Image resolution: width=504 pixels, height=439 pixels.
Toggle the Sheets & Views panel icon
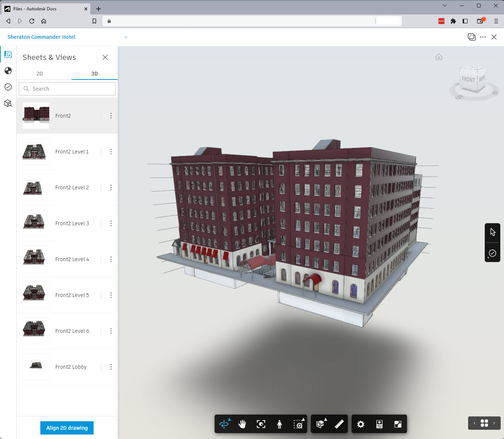tap(8, 55)
